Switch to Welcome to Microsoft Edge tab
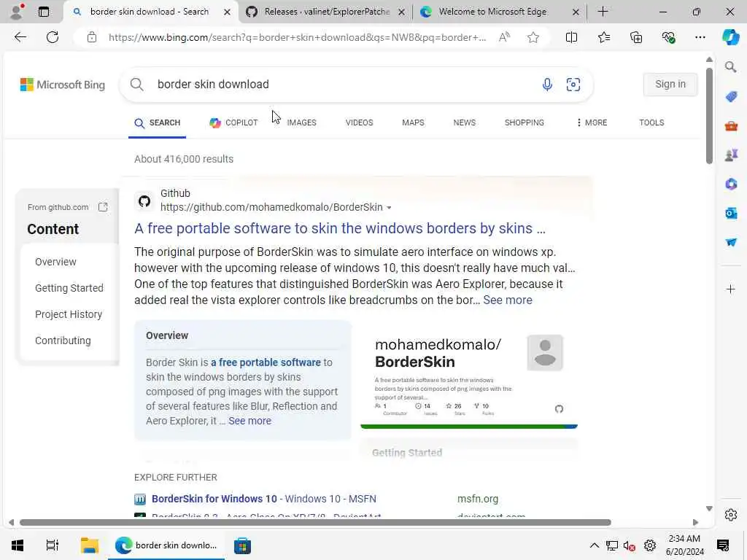 tap(492, 12)
